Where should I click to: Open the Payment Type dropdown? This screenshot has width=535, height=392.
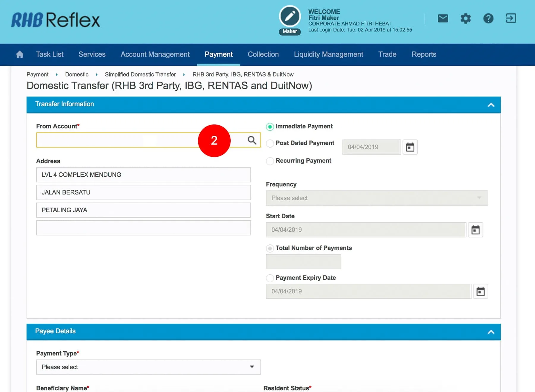click(x=148, y=367)
